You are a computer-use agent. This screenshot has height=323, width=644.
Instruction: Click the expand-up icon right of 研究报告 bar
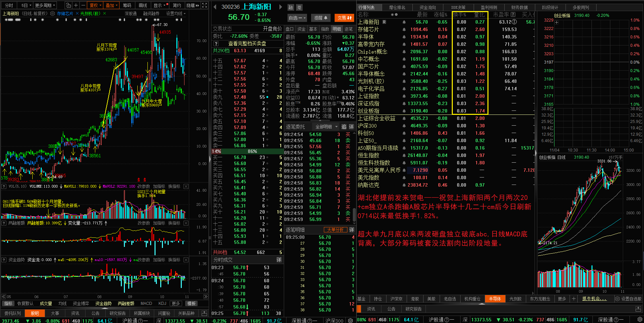[638, 309]
